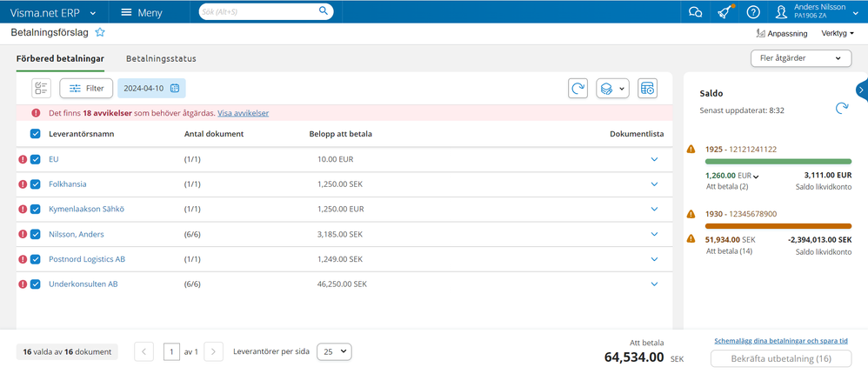Viewport: 868px width, 374px height.
Task: Mark Betalningsförslag as favorite with star
Action: click(x=100, y=33)
